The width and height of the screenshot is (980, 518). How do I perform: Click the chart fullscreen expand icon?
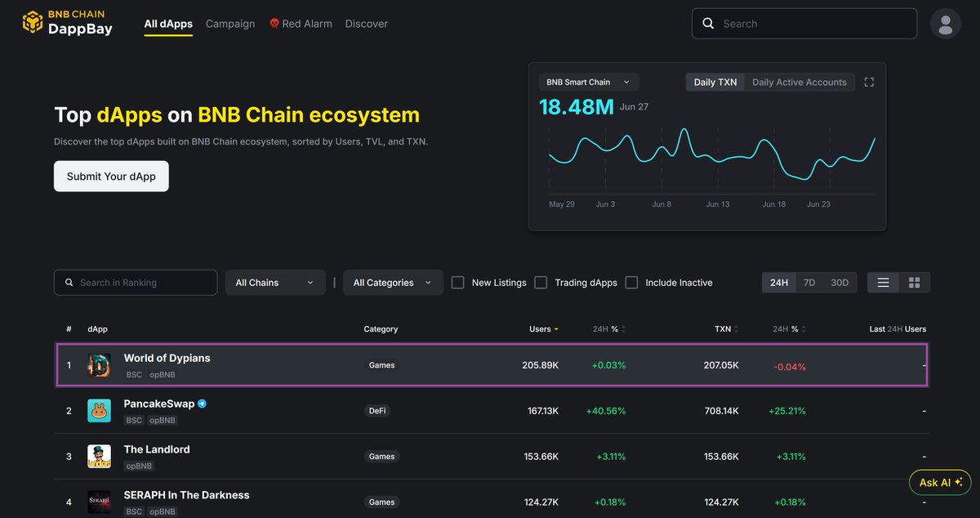click(x=869, y=82)
